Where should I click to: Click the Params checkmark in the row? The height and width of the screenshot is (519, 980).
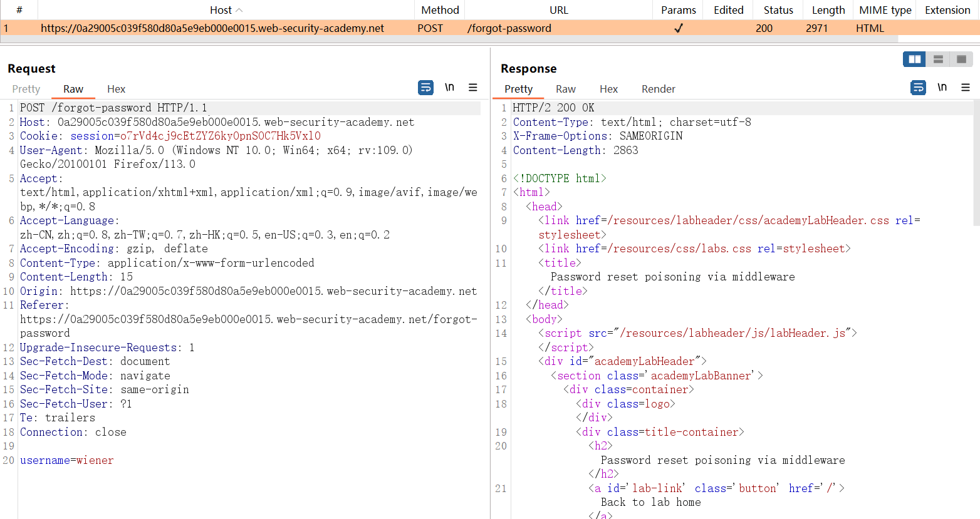[678, 28]
